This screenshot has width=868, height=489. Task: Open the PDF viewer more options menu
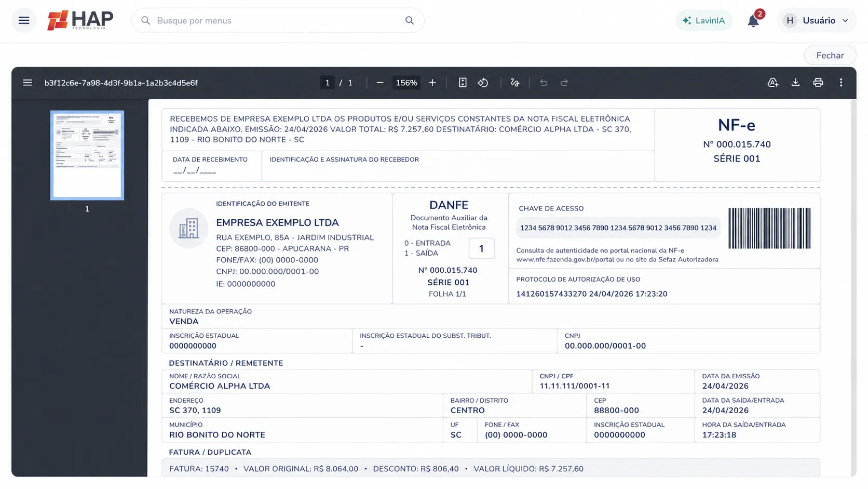tap(841, 83)
